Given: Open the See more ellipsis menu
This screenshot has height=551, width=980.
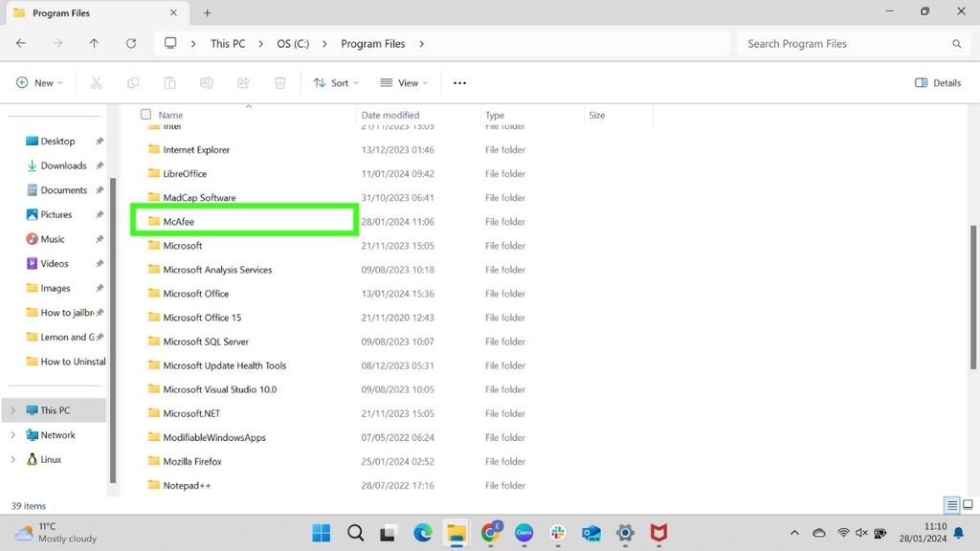Looking at the screenshot, I should pos(459,82).
